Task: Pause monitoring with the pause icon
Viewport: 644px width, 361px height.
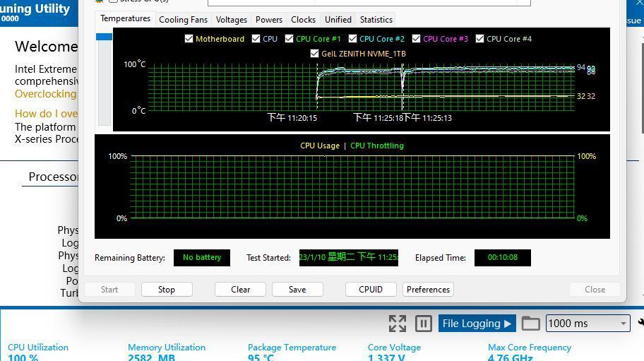Action: click(424, 324)
